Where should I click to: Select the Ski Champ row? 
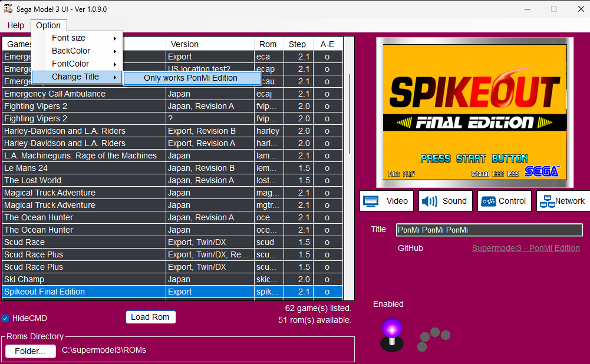coord(172,279)
